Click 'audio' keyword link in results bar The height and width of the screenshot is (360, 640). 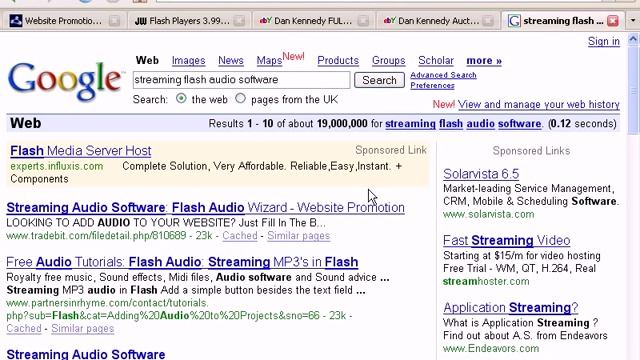tap(480, 124)
